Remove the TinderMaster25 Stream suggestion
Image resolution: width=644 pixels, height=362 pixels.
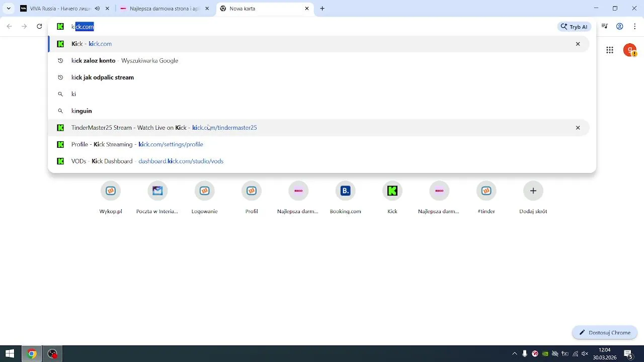pyautogui.click(x=578, y=128)
